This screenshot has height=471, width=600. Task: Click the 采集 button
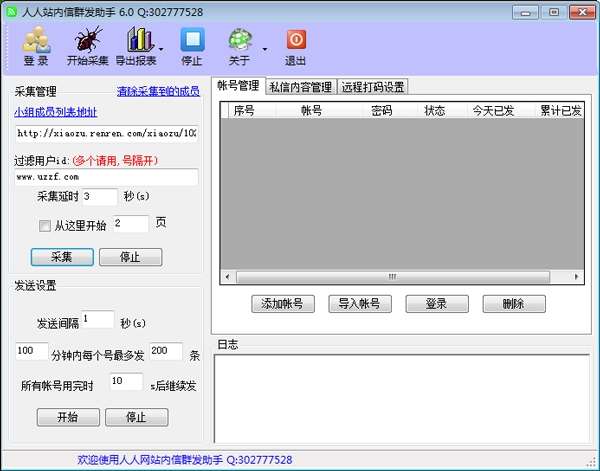click(61, 256)
